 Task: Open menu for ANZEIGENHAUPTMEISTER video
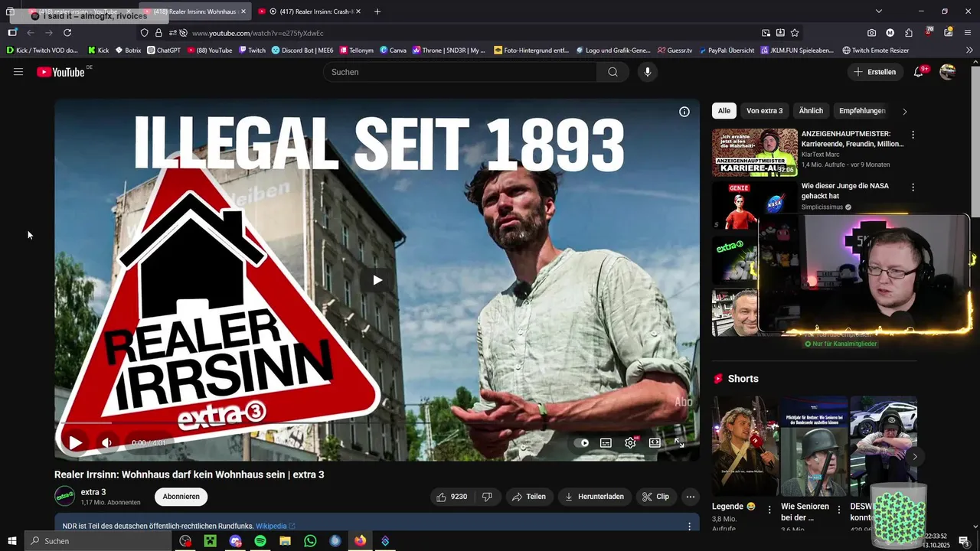tap(913, 135)
